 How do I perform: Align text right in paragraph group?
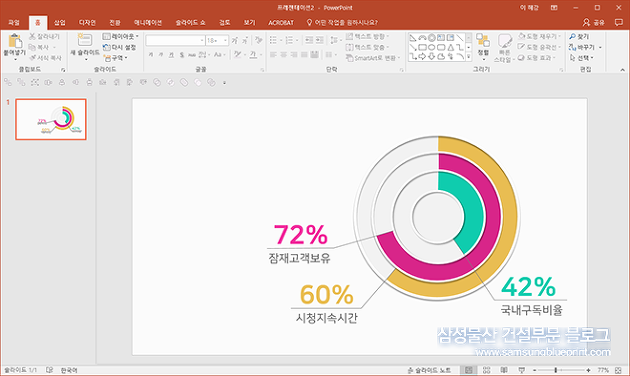294,55
